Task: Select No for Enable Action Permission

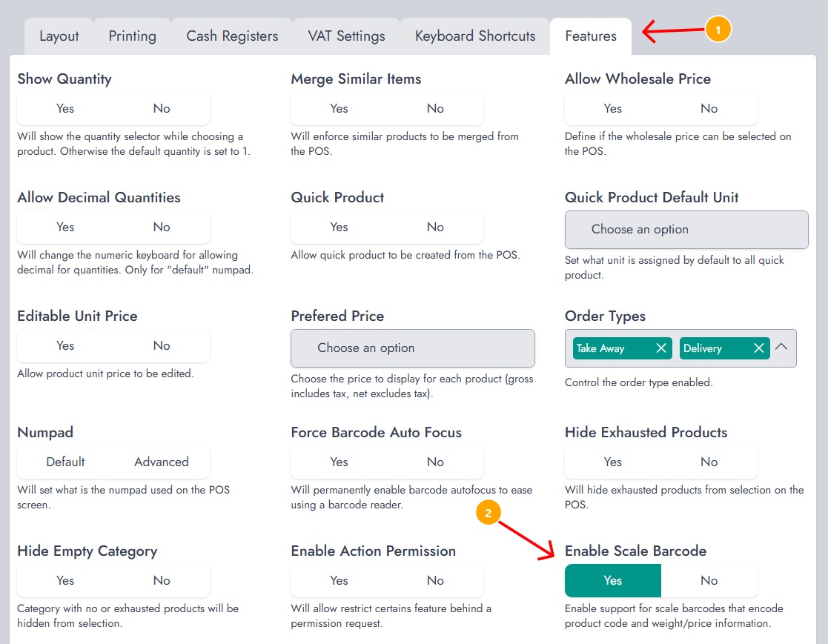Action: pyautogui.click(x=435, y=581)
